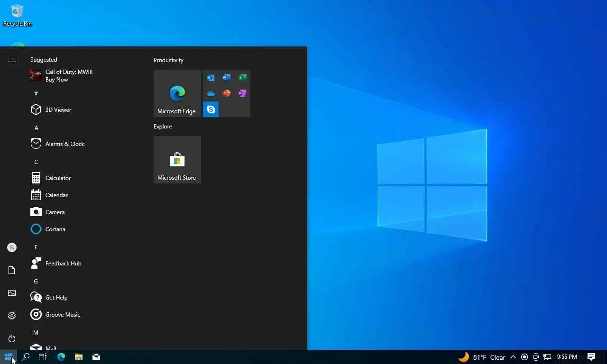607x364 pixels.
Task: Open Alarms & Clock app
Action: (84, 144)
